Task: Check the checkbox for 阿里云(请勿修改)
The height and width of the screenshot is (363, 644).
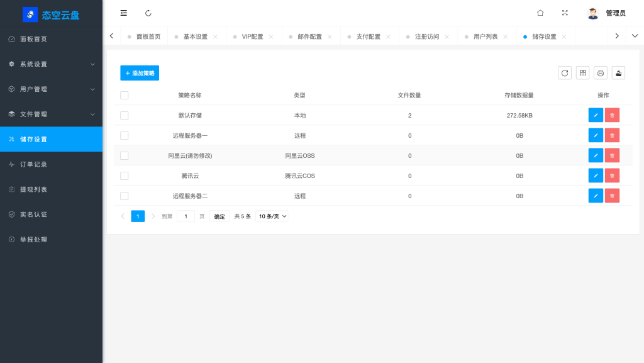Action: [124, 155]
